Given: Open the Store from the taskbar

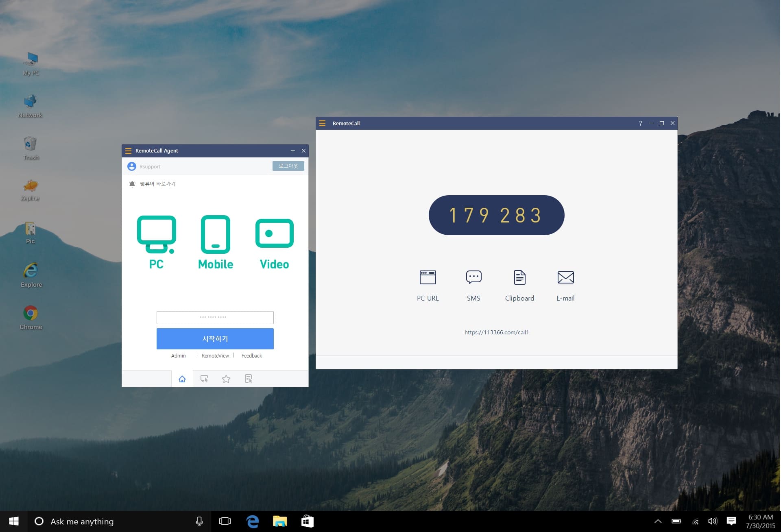Looking at the screenshot, I should coord(308,521).
